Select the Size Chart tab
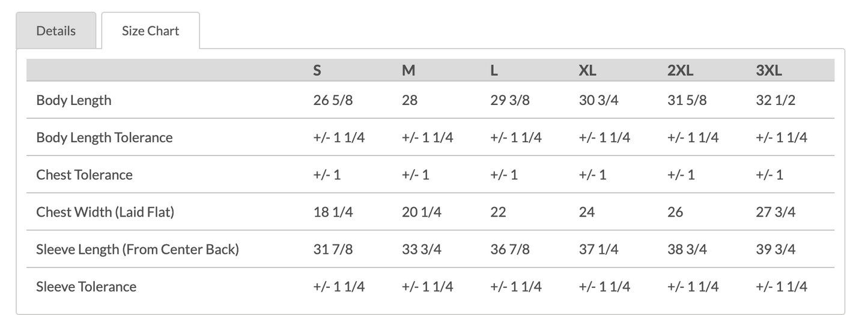The width and height of the screenshot is (868, 315). tap(150, 31)
